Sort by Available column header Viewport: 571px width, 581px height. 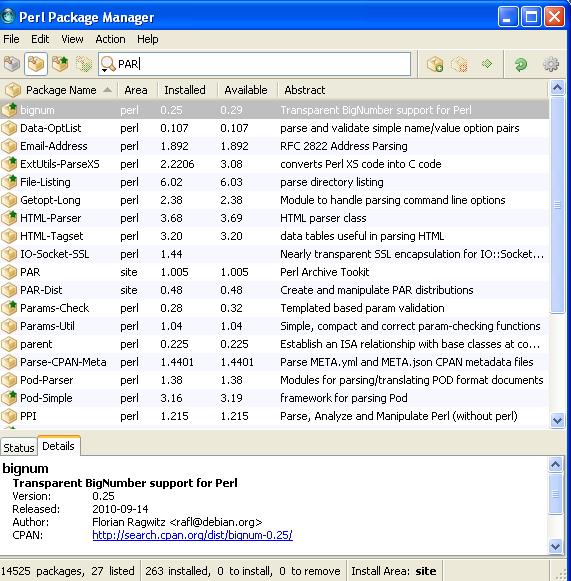point(246,90)
